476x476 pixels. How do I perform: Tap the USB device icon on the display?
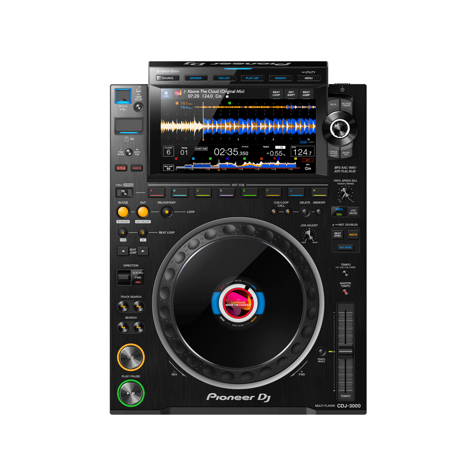point(166,93)
